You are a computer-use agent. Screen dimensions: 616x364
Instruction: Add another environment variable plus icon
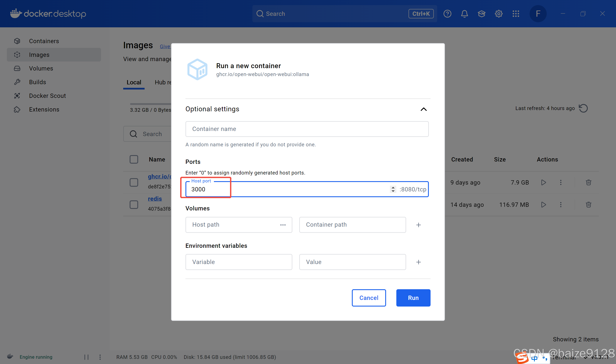coord(418,262)
